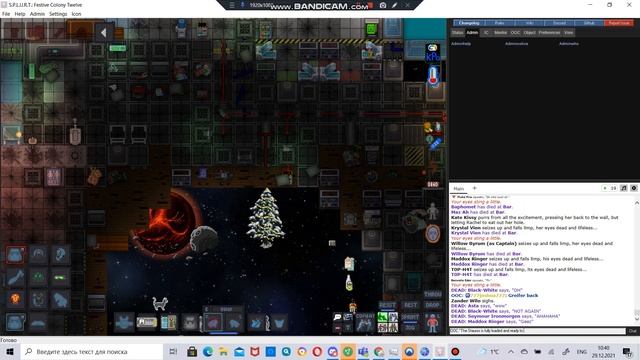Image resolution: width=640 pixels, height=360 pixels.
Task: Open Windows notification center icon
Action: (x=628, y=351)
